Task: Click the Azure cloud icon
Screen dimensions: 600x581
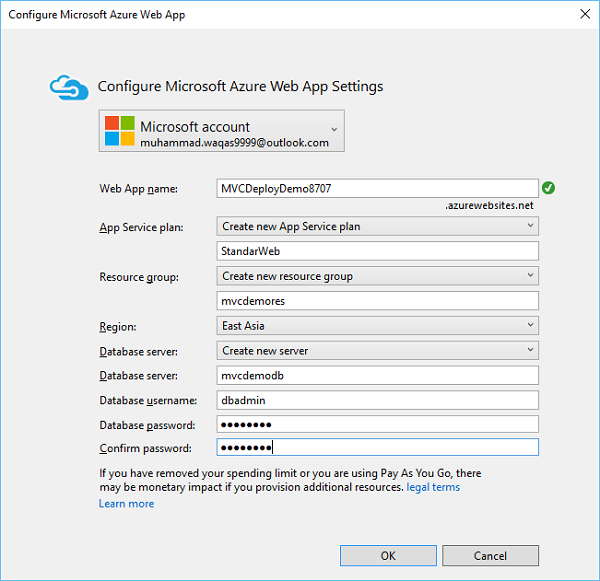Action: (69, 87)
